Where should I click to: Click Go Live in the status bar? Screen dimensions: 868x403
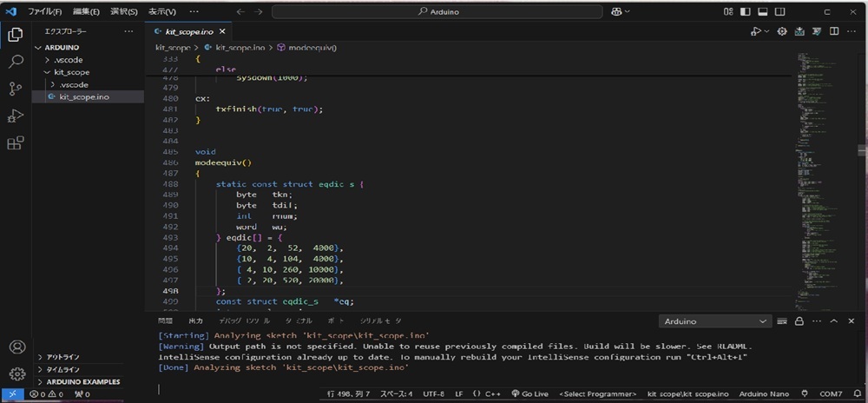point(529,394)
